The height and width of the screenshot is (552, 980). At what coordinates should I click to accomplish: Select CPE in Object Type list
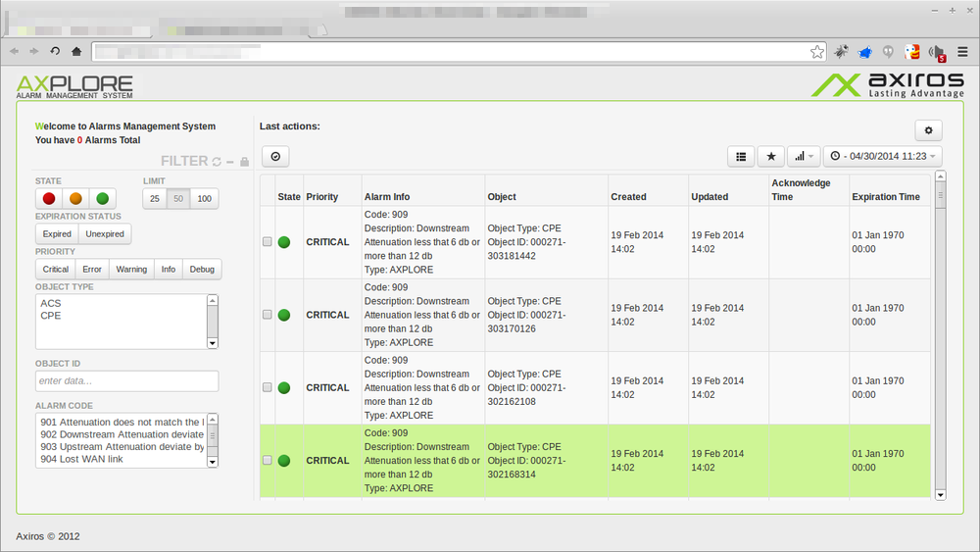(x=122, y=316)
